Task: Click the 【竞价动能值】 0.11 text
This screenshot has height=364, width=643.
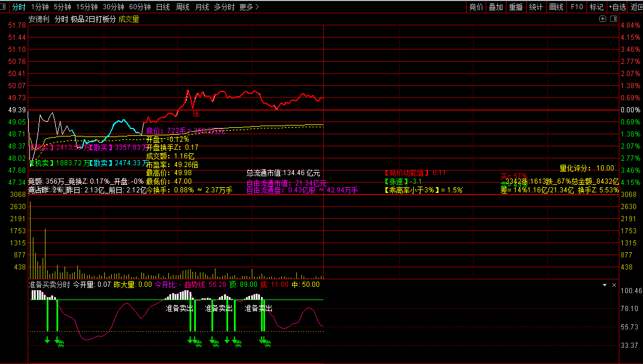Action: 415,173
